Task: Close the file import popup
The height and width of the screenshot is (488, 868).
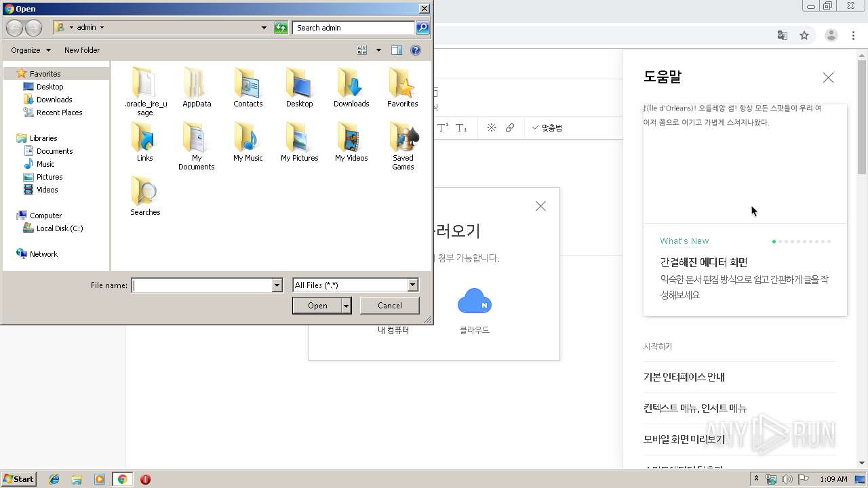Action: [x=540, y=206]
